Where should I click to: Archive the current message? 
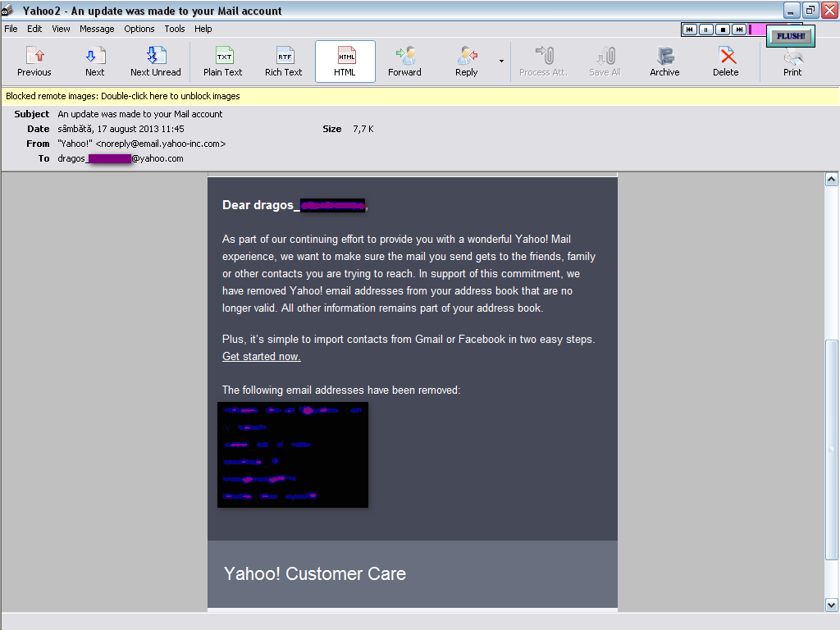[664, 62]
